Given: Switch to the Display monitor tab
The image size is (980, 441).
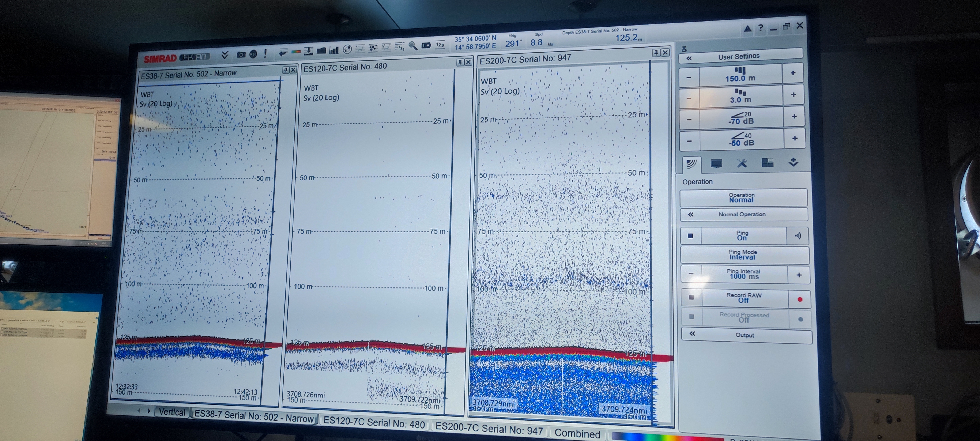Looking at the screenshot, I should (x=716, y=164).
